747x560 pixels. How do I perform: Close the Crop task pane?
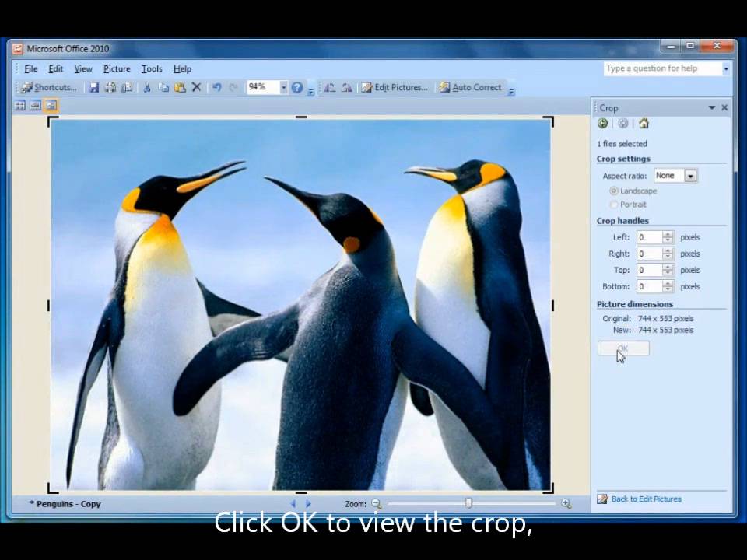pos(724,107)
